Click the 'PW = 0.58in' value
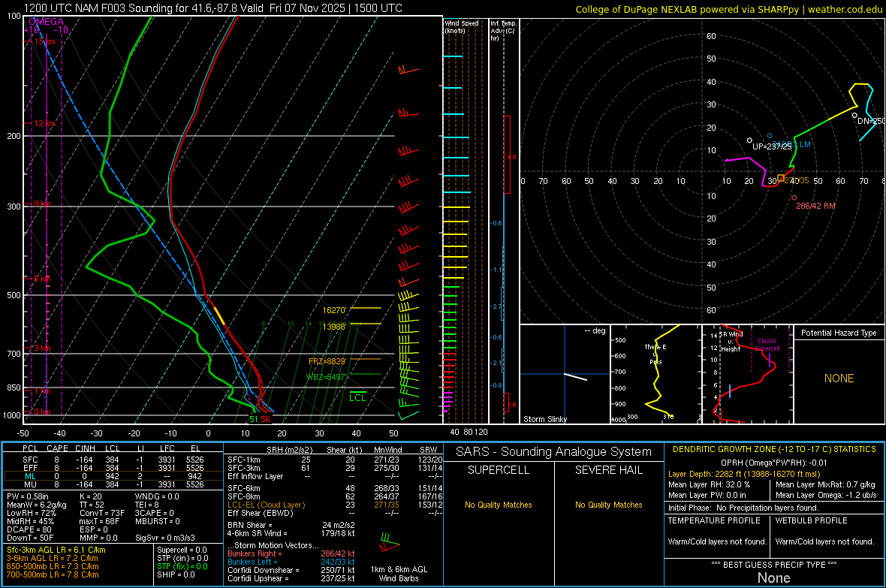 click(28, 496)
